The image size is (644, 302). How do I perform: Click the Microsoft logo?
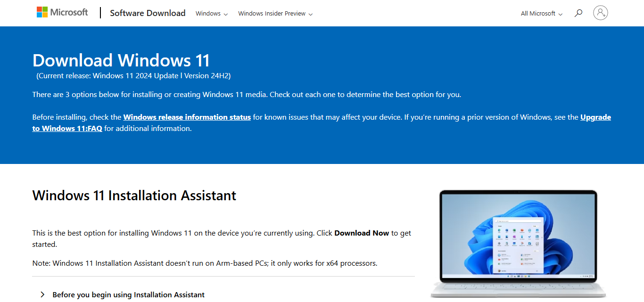(62, 13)
